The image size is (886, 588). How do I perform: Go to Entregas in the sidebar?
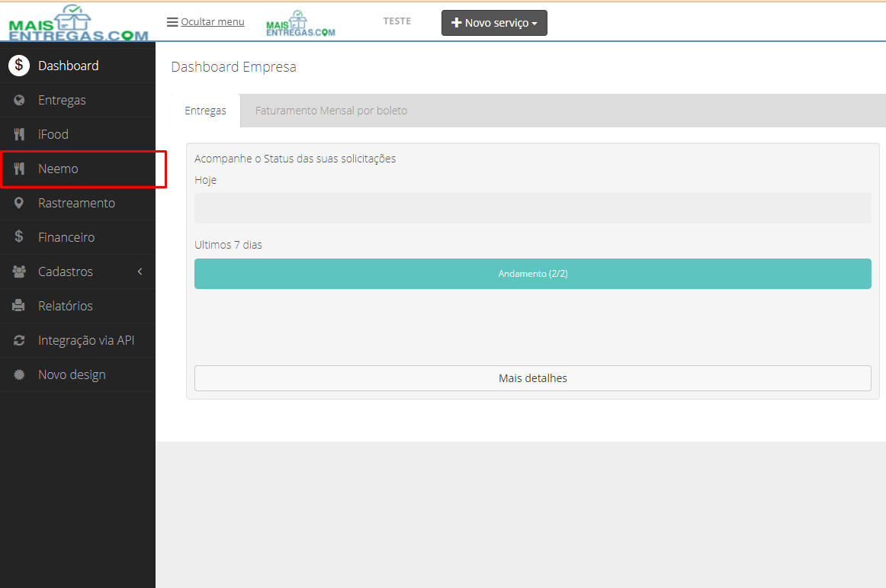tap(78, 100)
